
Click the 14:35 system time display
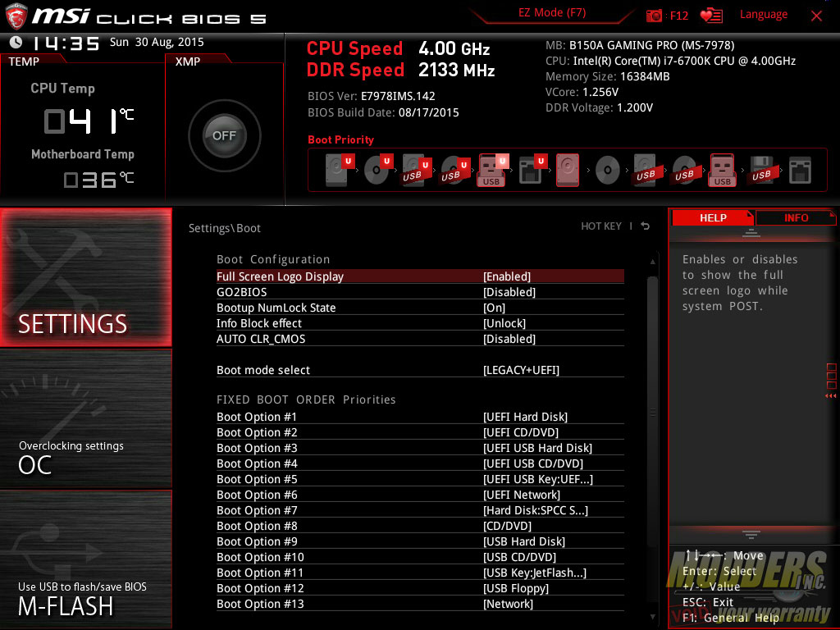pyautogui.click(x=66, y=43)
